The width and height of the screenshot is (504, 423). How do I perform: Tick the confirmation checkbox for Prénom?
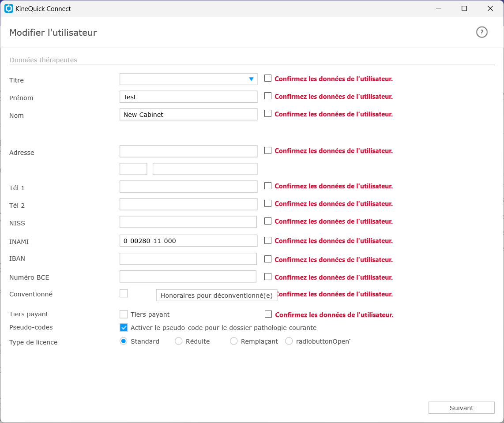(x=268, y=96)
